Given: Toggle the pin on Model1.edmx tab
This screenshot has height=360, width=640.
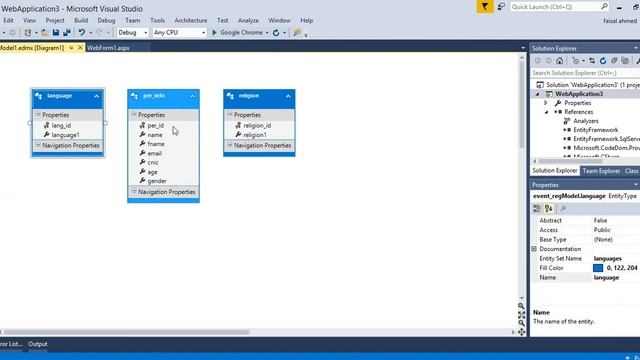Looking at the screenshot, I should tap(71, 48).
